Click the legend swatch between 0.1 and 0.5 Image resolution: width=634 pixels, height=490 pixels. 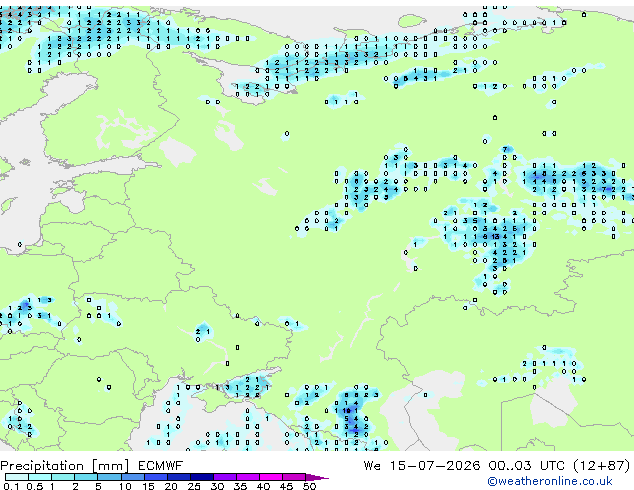click(x=17, y=477)
